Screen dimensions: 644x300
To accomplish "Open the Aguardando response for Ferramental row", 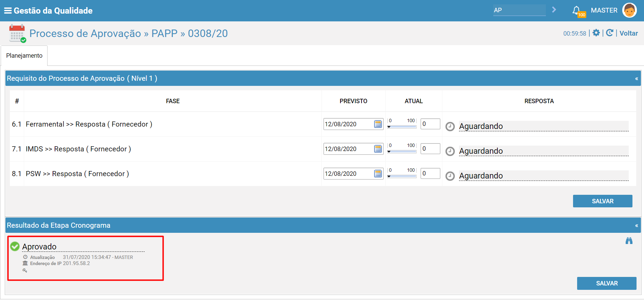I will (544, 126).
